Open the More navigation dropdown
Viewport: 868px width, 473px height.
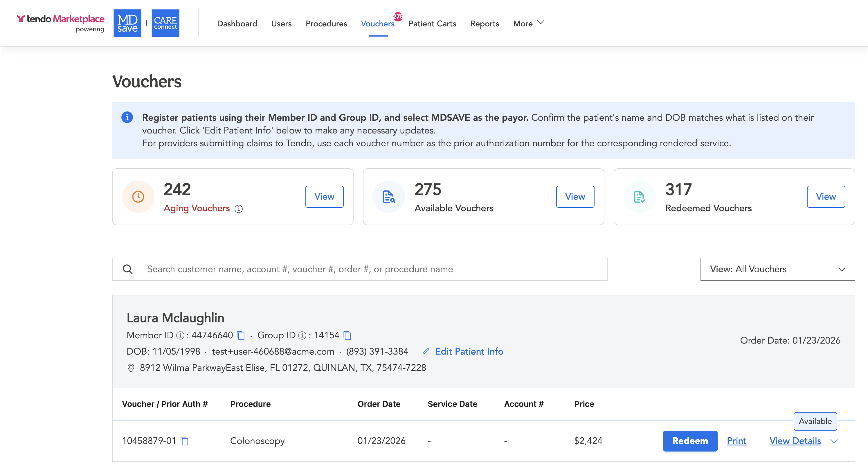tap(528, 23)
